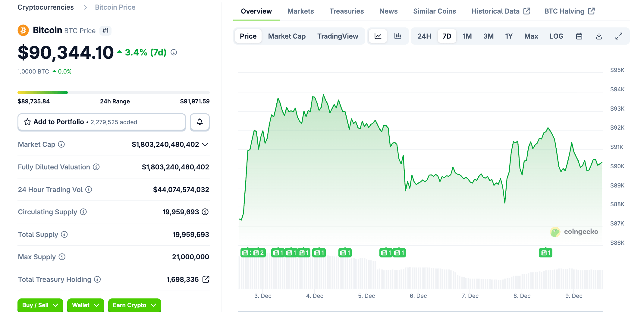
Task: Open the Buy / Sell dropdown
Action: [40, 305]
